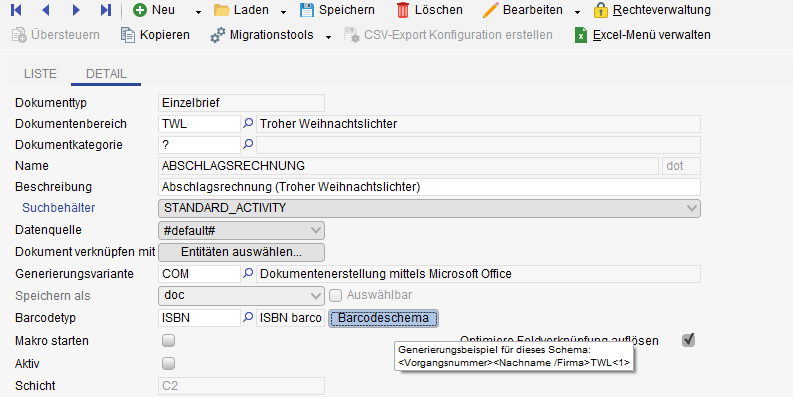Open the Neu dropdown arrow
The image size is (793, 397).
coord(198,12)
